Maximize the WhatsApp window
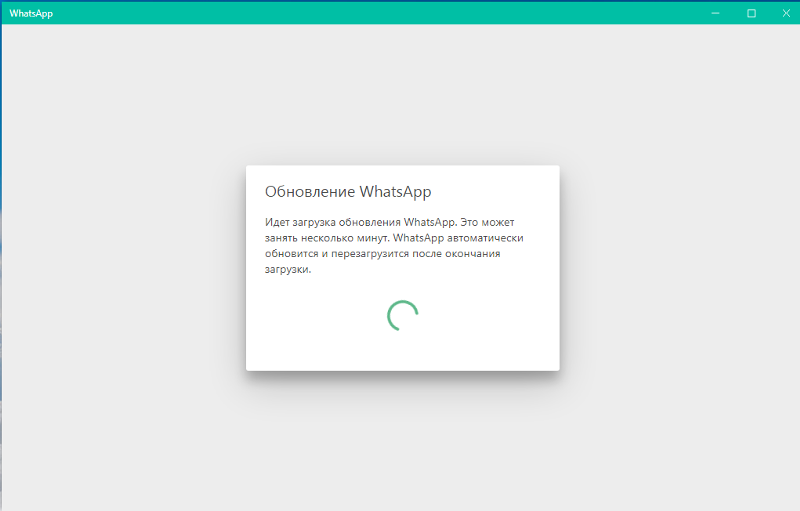 pyautogui.click(x=751, y=13)
